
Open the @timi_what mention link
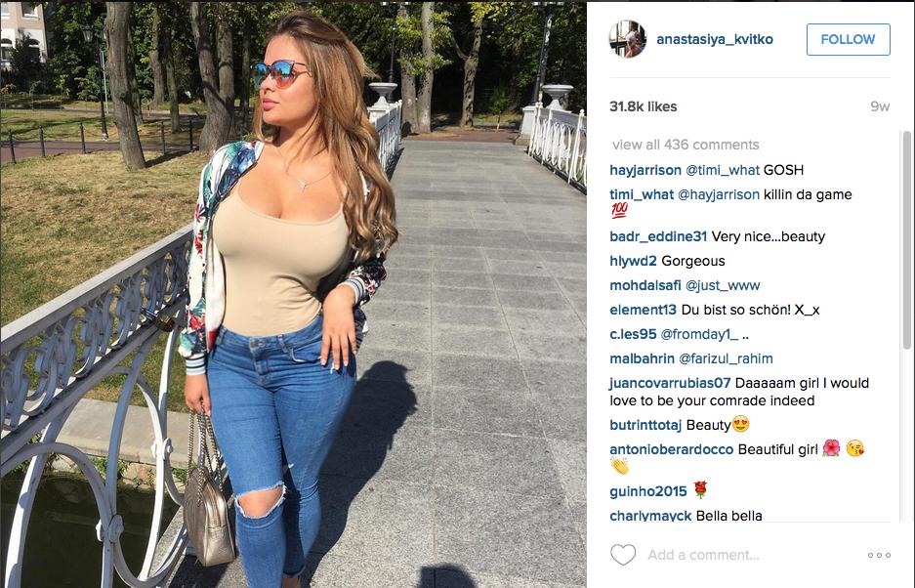722,170
